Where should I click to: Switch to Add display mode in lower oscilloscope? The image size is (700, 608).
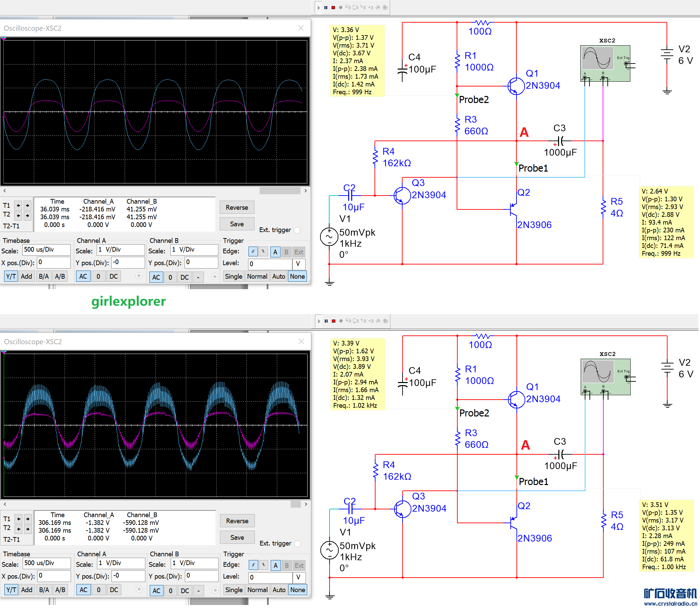click(x=27, y=590)
